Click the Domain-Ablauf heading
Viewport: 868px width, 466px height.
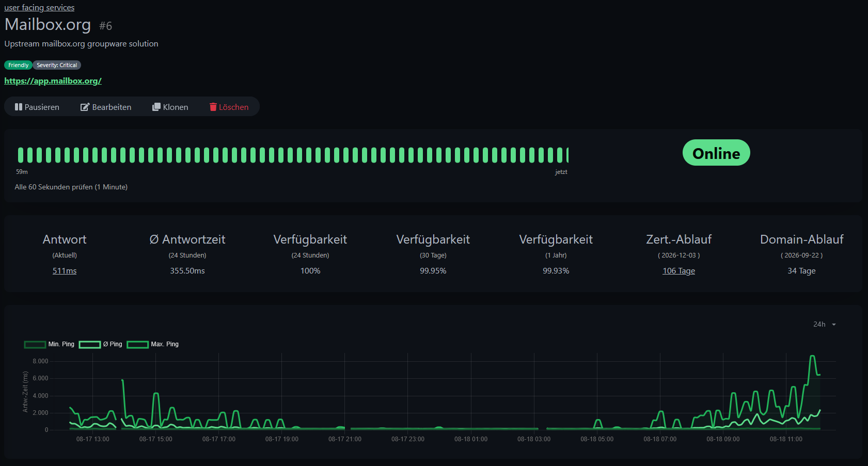(x=802, y=239)
